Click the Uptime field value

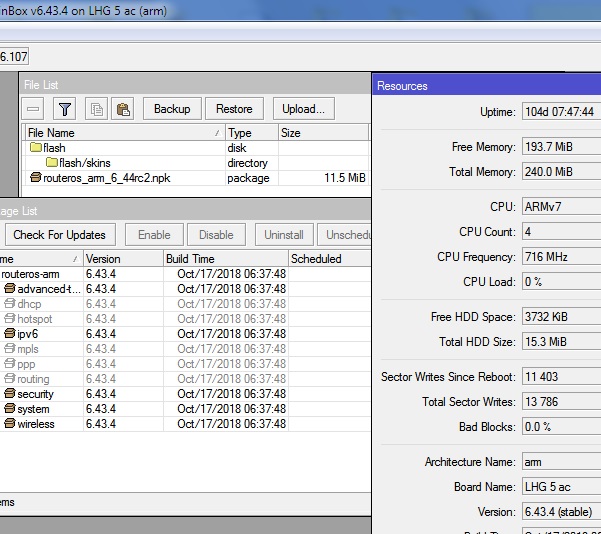[561, 112]
